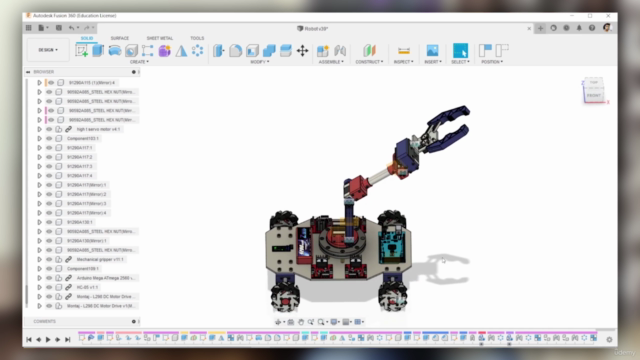Open a new design tab with plus button
The width and height of the screenshot is (640, 360).
(x=540, y=28)
